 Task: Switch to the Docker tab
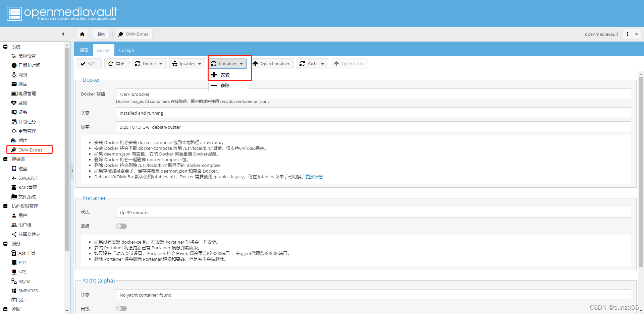point(104,50)
